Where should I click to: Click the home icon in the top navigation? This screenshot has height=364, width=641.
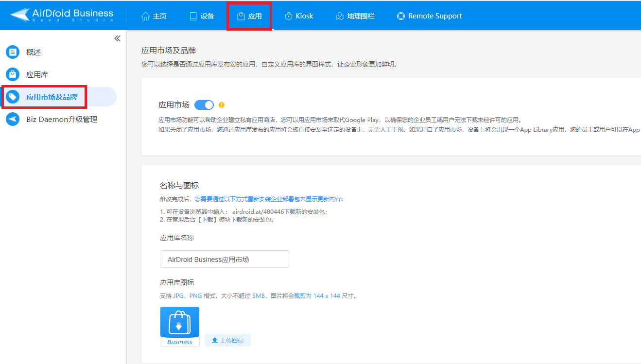point(145,16)
